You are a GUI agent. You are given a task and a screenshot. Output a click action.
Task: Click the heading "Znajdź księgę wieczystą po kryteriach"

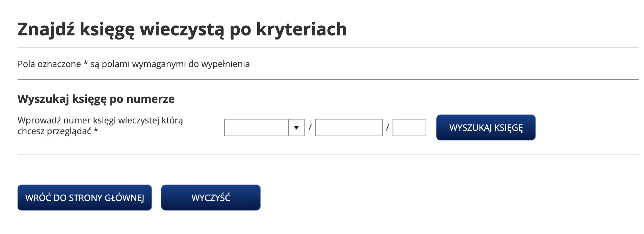[182, 29]
